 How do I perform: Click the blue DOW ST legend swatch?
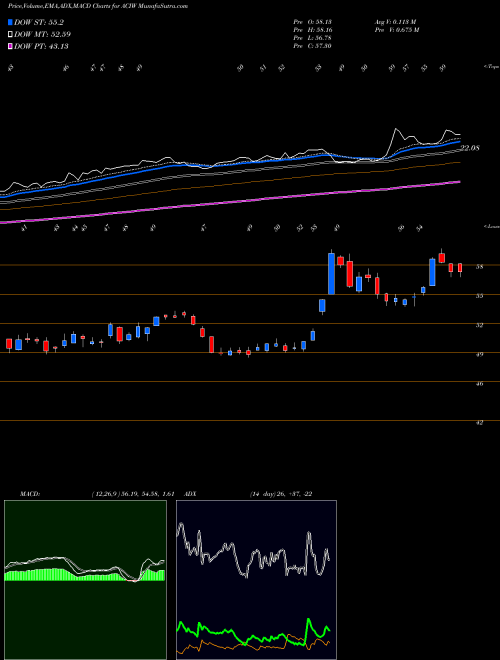(x=10, y=22)
